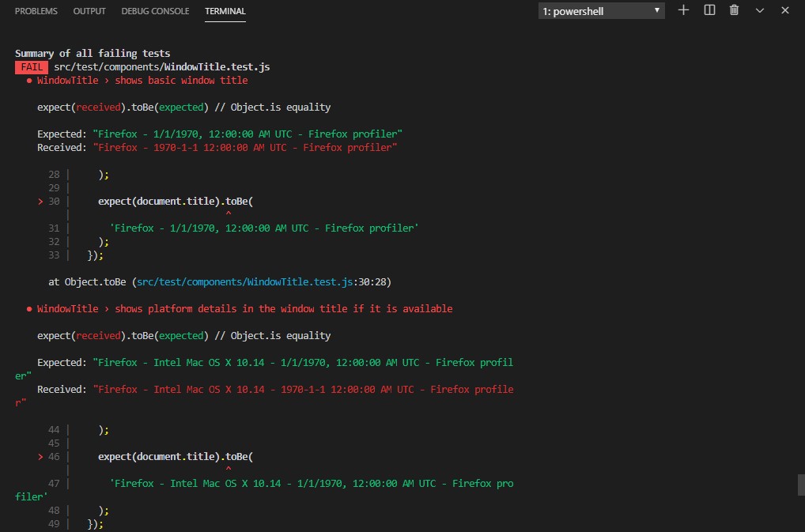
Task: Click code line 31 expected string
Action: click(264, 228)
